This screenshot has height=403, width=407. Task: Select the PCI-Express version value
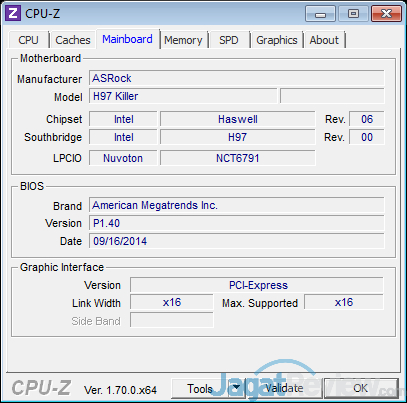pyautogui.click(x=257, y=285)
